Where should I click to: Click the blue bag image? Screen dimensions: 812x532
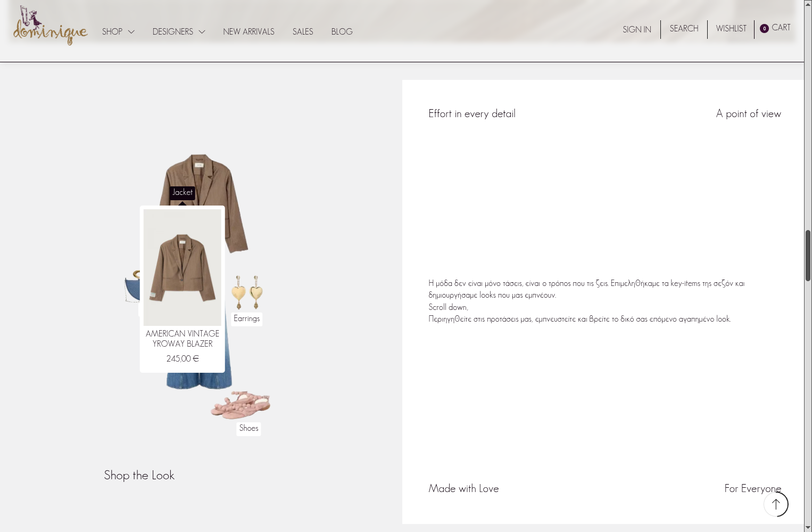132,287
